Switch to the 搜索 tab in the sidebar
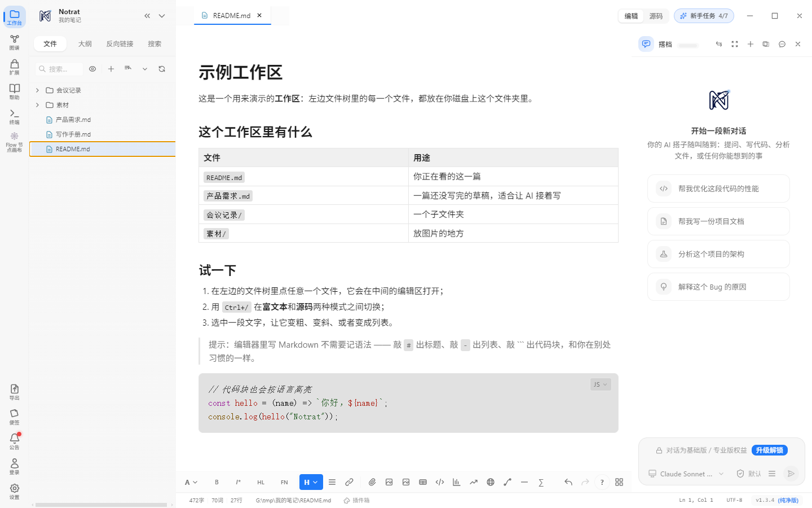This screenshot has width=812, height=508. pos(155,44)
